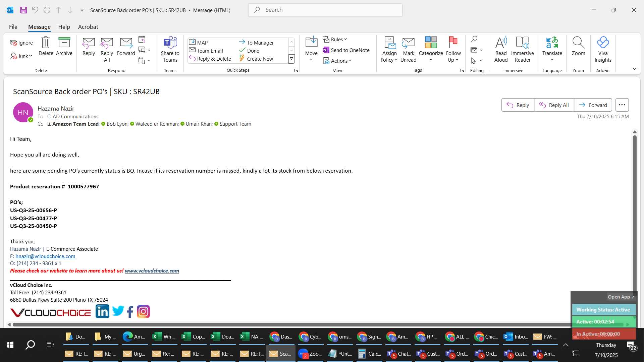Open the Facebook icon in signature
The width and height of the screenshot is (644, 362).
[130, 312]
